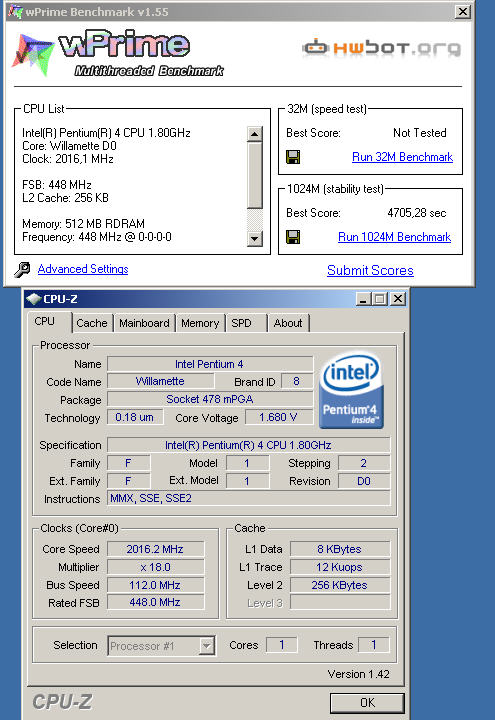This screenshot has width=495, height=720.
Task: Click the Brand ID value 8
Action: (297, 381)
